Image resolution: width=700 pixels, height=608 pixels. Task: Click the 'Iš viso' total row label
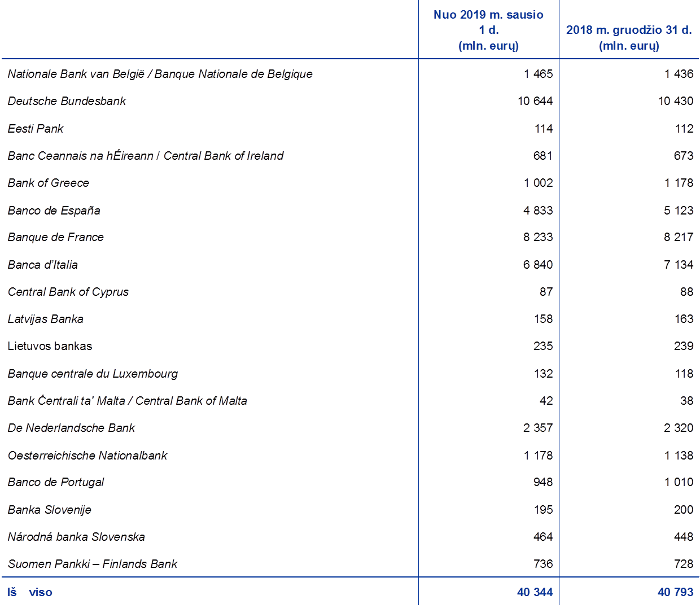[x=29, y=592]
